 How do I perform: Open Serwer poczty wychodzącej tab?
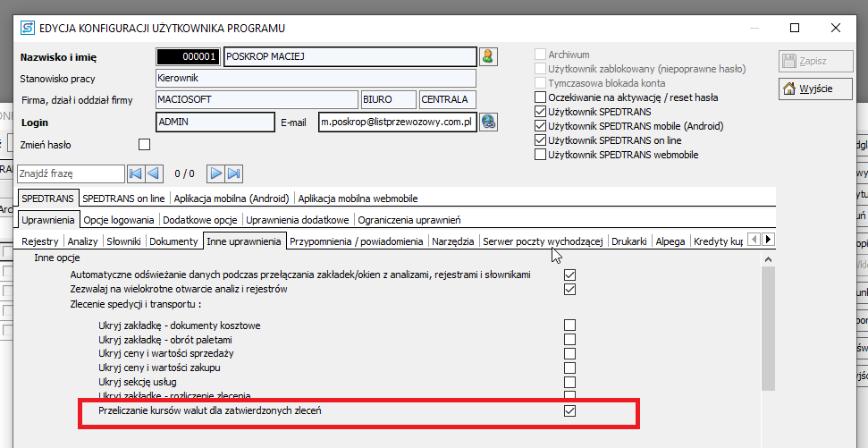pyautogui.click(x=543, y=241)
